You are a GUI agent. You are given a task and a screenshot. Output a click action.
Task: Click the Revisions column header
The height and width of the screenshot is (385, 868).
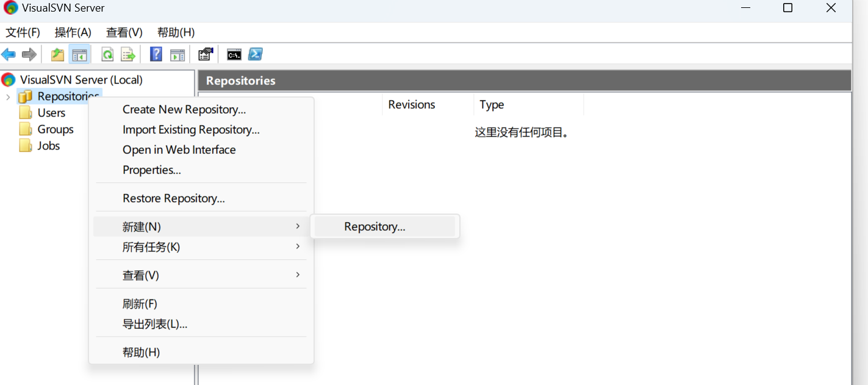412,105
